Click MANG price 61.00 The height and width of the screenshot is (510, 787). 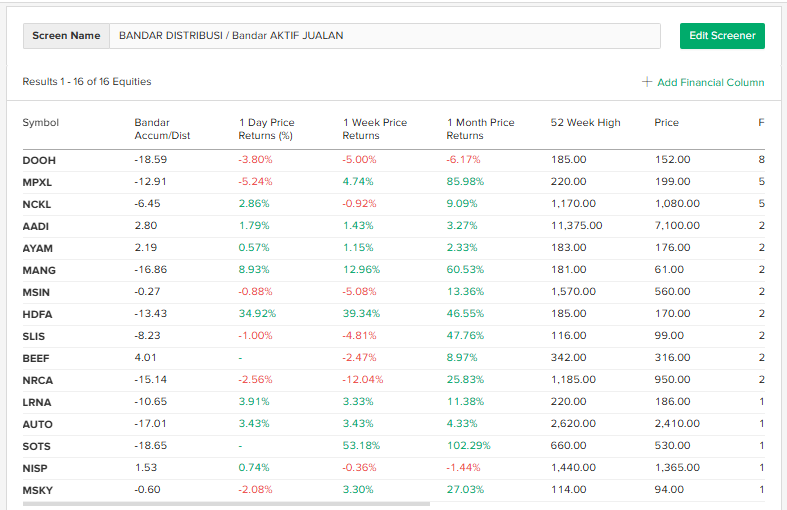[x=669, y=270]
